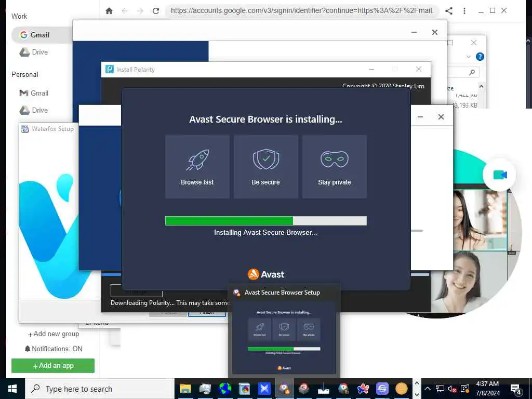Click the Avast installation progress bar

click(x=265, y=221)
